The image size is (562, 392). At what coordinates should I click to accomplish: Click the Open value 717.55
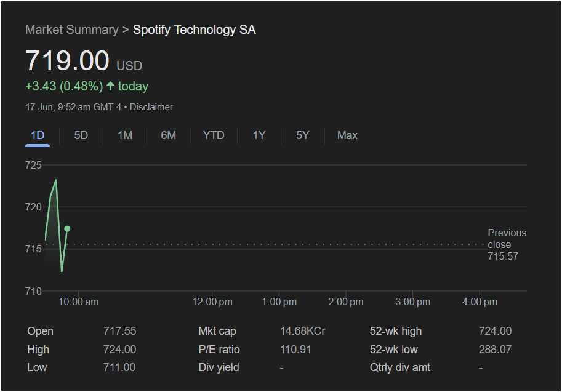coord(119,331)
